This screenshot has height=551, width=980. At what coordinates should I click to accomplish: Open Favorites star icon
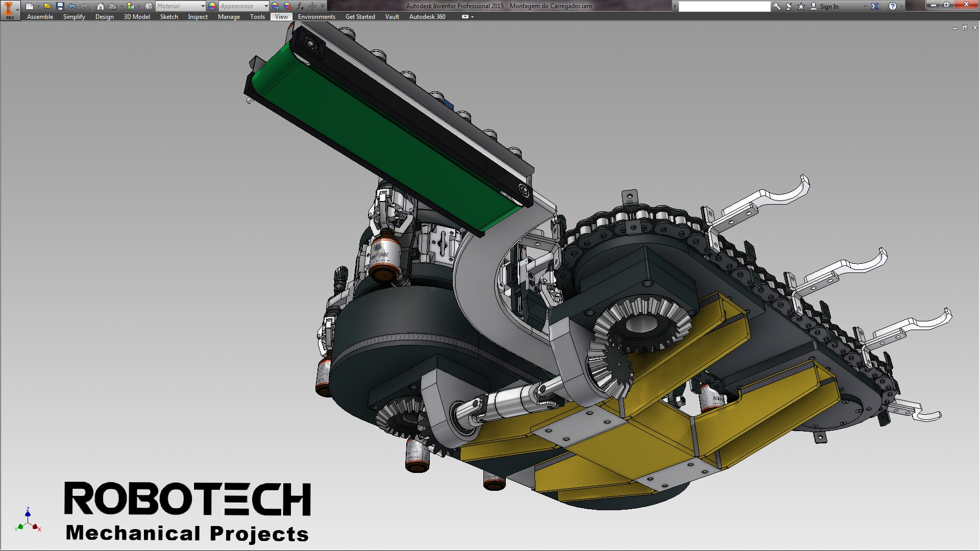[801, 6]
